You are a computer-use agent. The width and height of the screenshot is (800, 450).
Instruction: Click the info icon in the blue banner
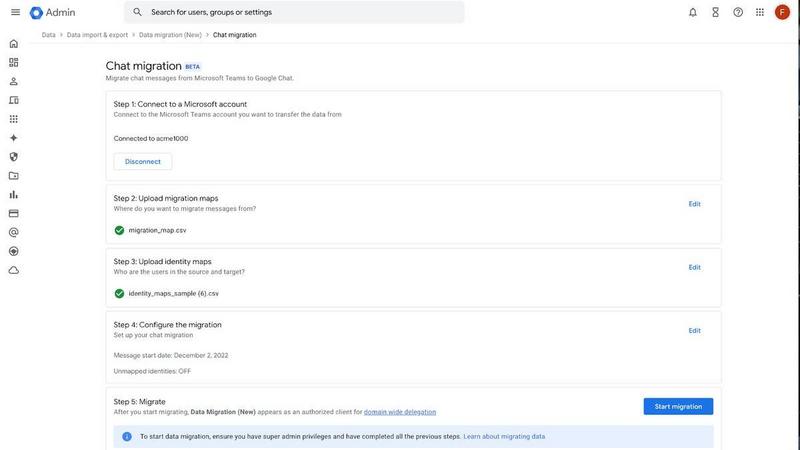[127, 436]
